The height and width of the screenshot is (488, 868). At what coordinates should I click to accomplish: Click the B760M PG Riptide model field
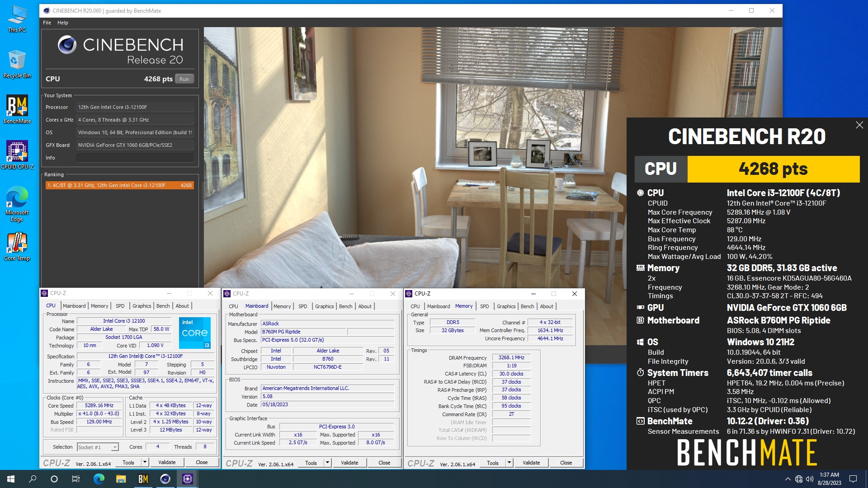304,332
